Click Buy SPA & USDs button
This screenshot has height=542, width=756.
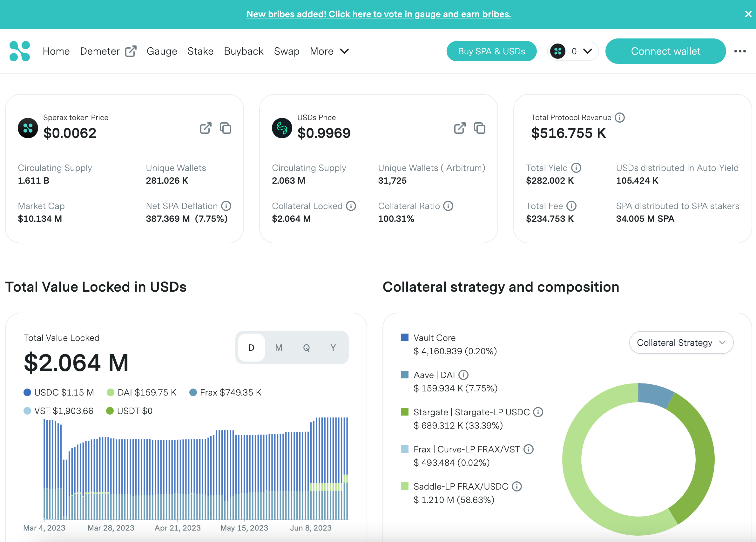point(491,51)
